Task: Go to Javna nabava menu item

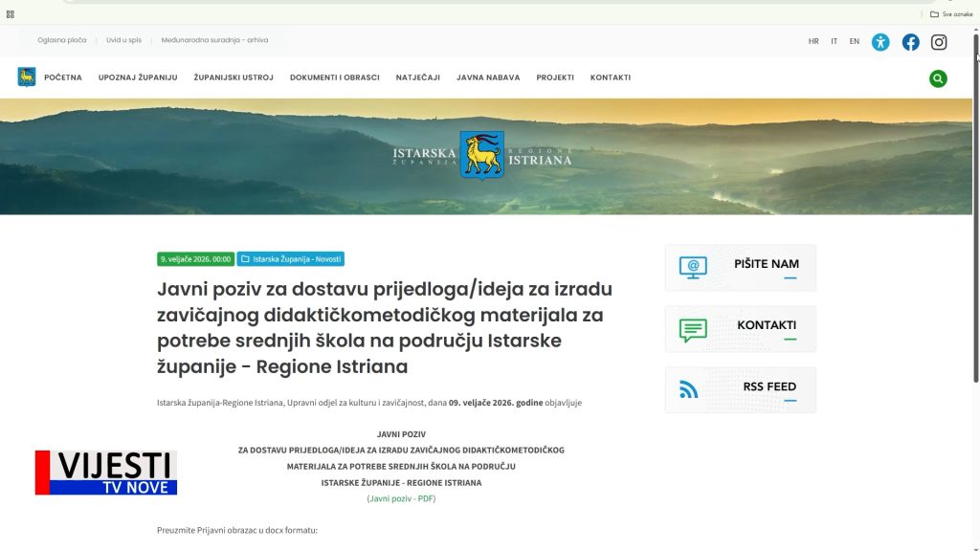Action: (488, 77)
